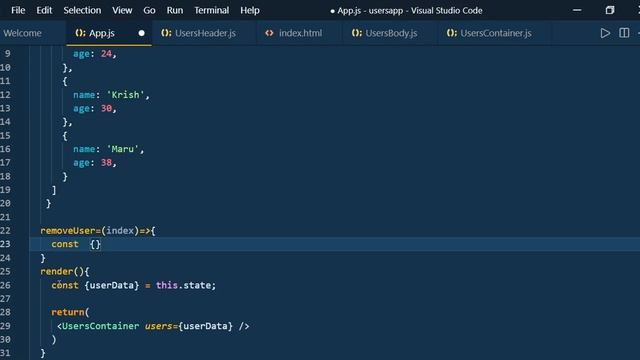Click the 'const' keyword on line 23
This screenshot has width=640, height=360.
pos(65,244)
